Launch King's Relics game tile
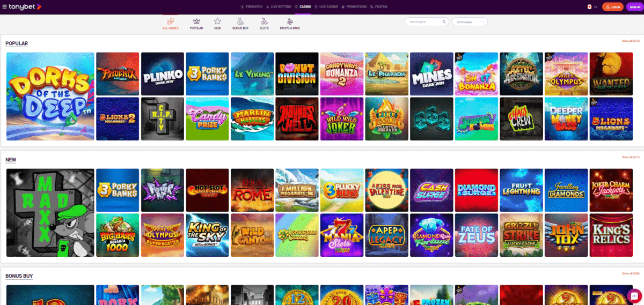The width and height of the screenshot is (644, 305). (x=611, y=235)
